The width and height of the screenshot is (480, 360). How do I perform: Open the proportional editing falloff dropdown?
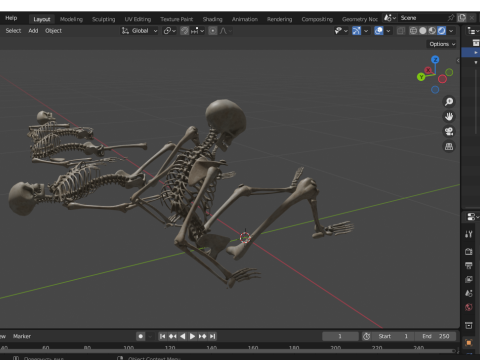pos(226,31)
